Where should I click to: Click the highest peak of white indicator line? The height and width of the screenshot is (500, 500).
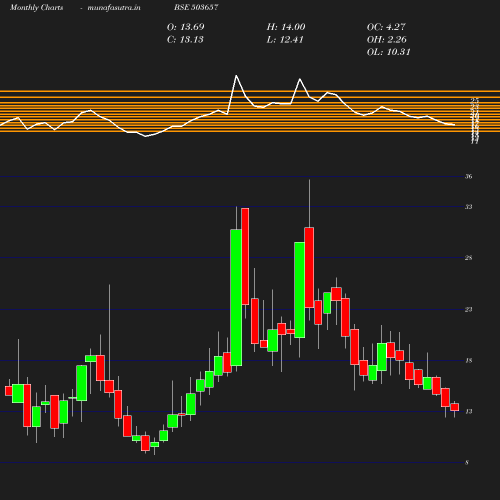[x=236, y=76]
